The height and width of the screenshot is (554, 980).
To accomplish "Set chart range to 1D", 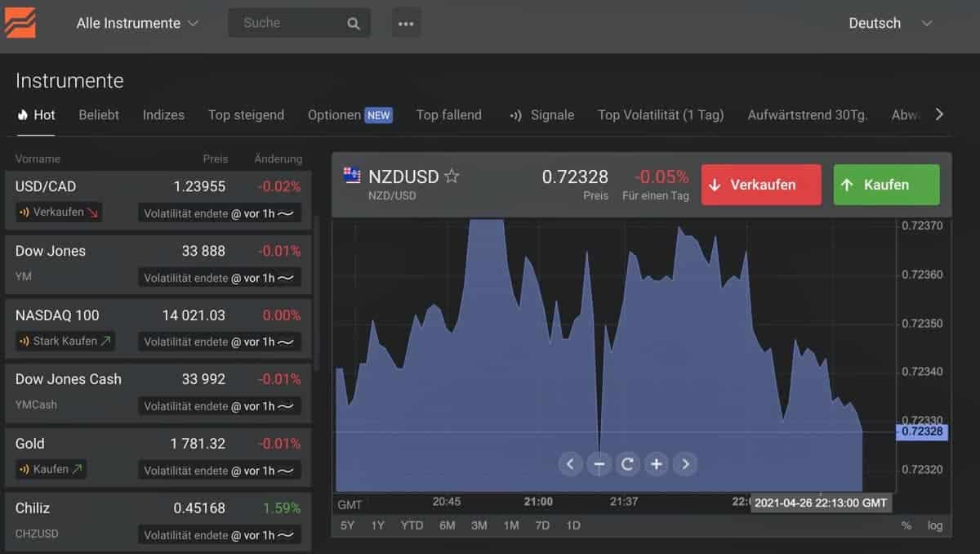I will click(x=573, y=525).
